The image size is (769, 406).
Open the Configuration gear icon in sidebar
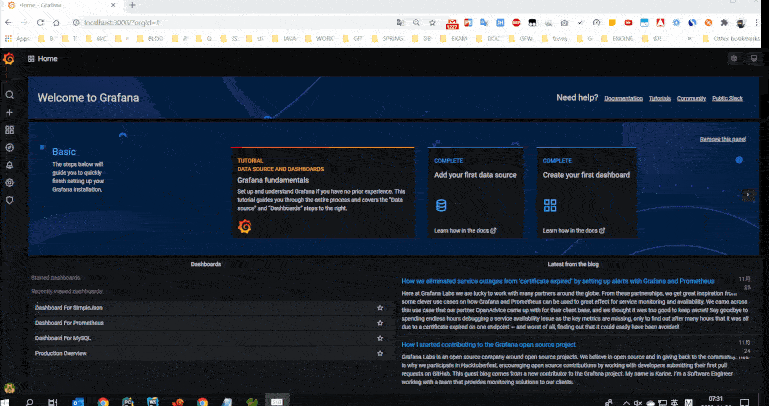9,182
